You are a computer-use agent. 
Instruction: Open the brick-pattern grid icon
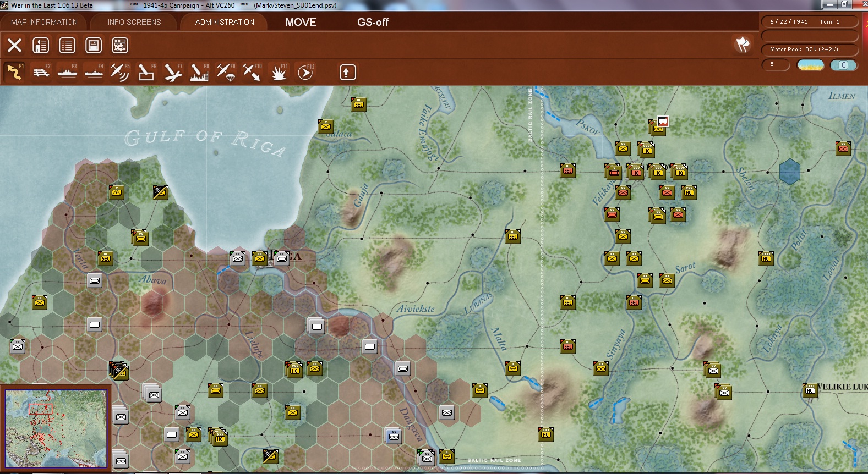[120, 45]
